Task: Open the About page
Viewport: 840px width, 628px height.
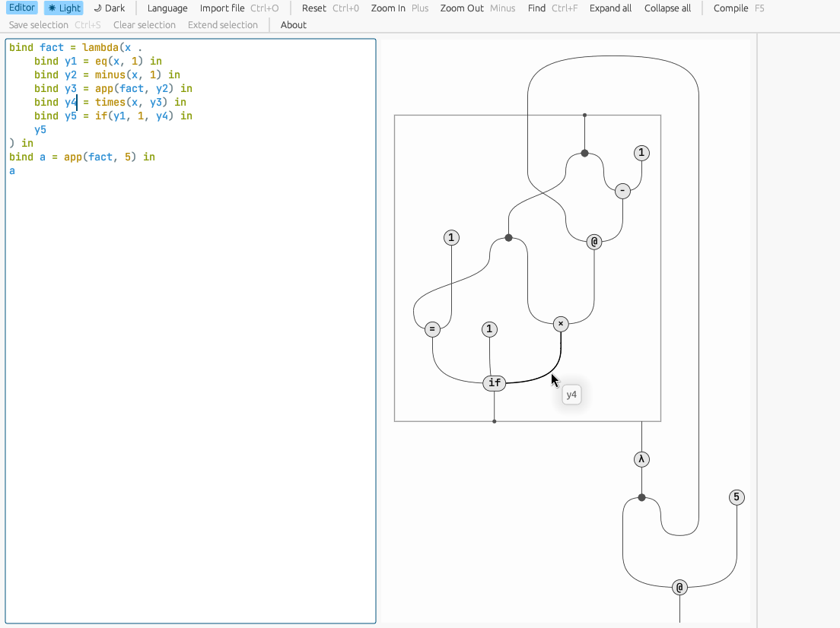Action: (x=294, y=24)
